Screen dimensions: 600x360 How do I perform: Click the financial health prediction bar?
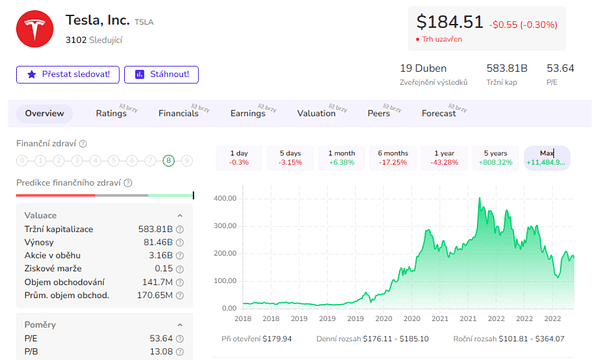tap(105, 195)
